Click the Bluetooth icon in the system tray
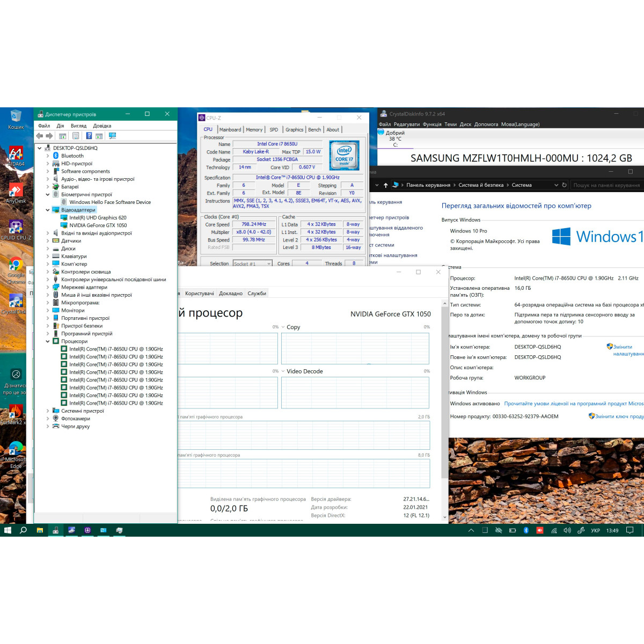Screen dimensions: 644x644 (x=526, y=530)
